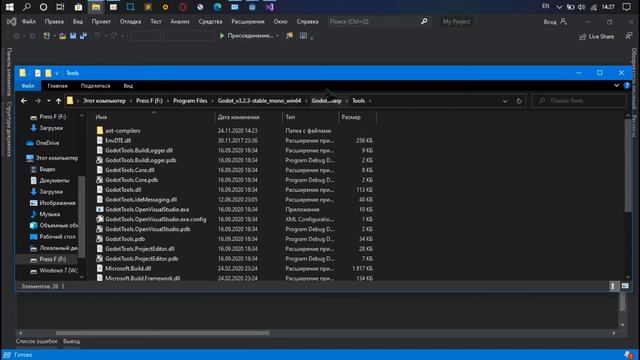This screenshot has height=360, width=640.
Task: Open the Windows Start menu
Action: pyautogui.click(x=9, y=7)
